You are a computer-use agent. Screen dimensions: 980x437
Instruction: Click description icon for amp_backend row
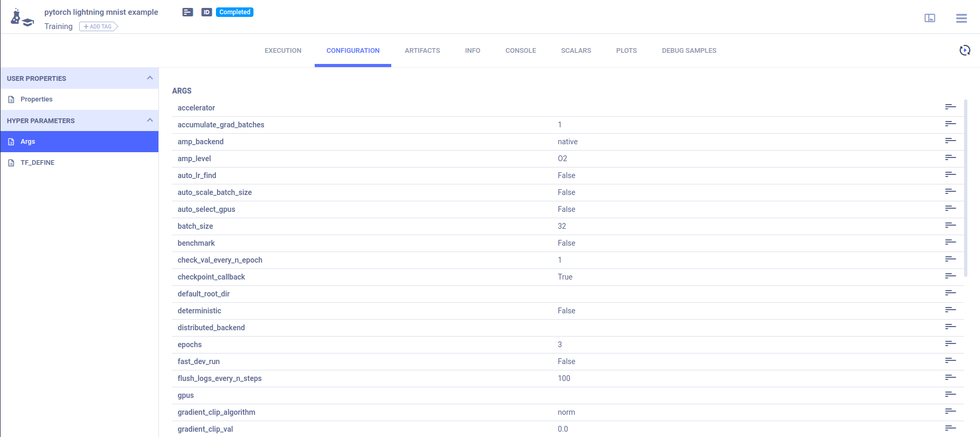(950, 141)
